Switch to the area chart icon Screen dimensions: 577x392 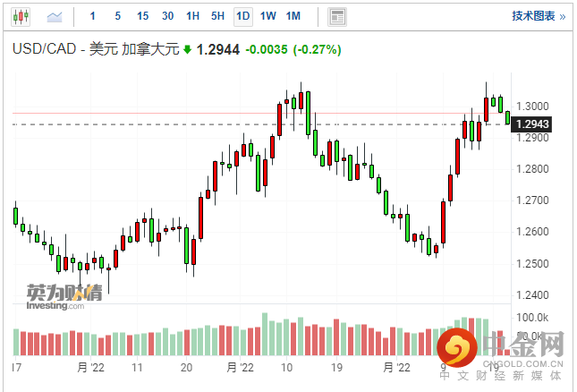coord(55,16)
